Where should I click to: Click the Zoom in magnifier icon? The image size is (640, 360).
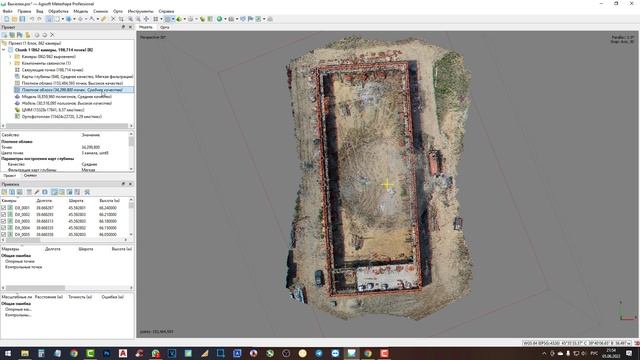(x=130, y=19)
